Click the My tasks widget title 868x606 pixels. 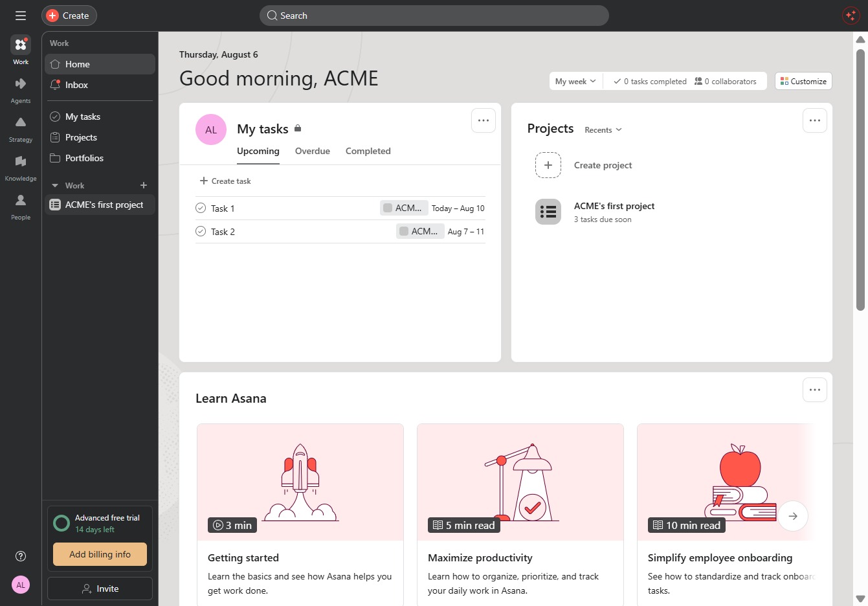(x=263, y=129)
